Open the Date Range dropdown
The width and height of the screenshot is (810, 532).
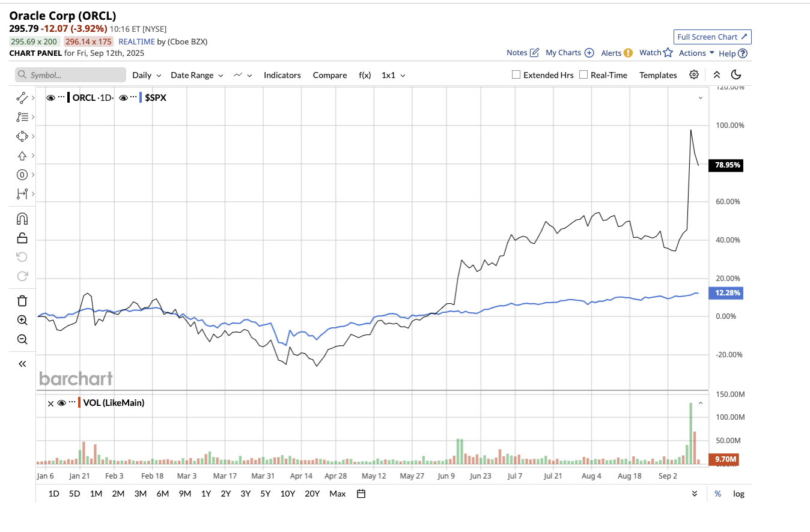197,75
